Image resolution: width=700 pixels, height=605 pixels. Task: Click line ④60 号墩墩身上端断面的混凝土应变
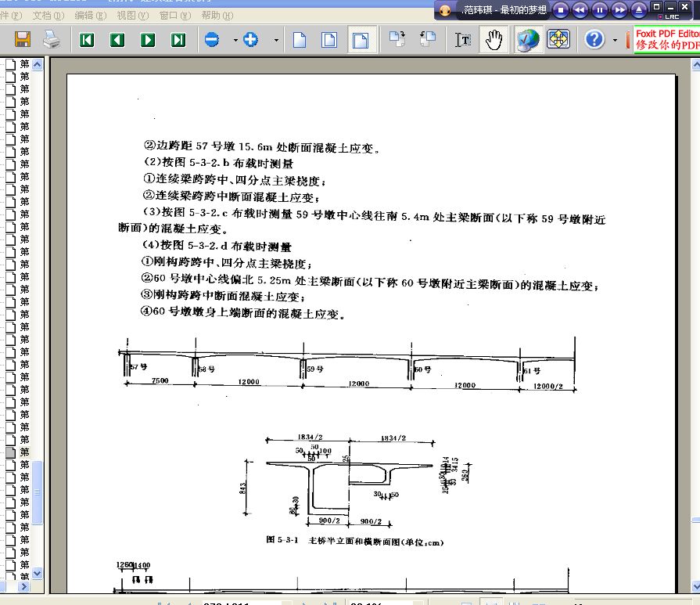243,313
